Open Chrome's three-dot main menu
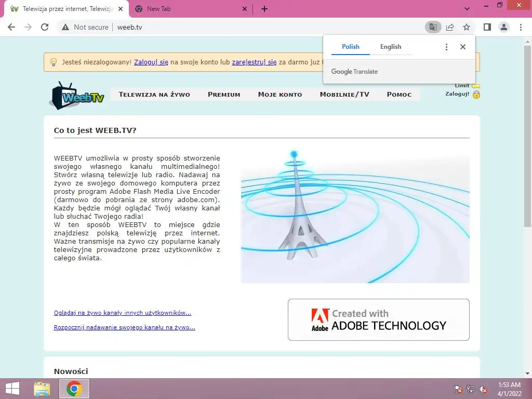The width and height of the screenshot is (532, 399). point(521,27)
